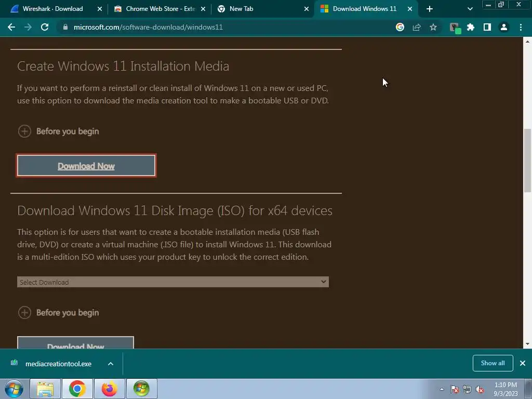Image resolution: width=532 pixels, height=399 pixels.
Task: Open the tab search dropdown arrow
Action: tap(470, 9)
